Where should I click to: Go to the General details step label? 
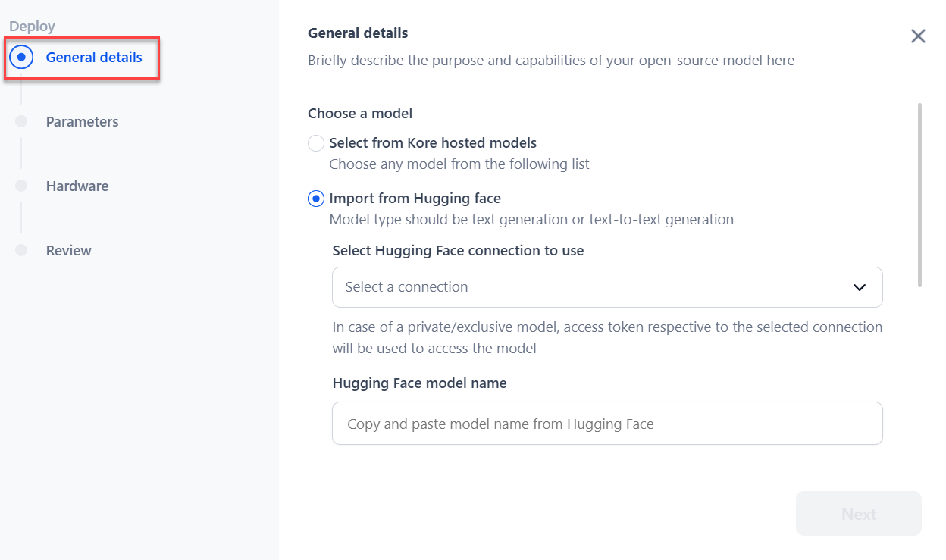[94, 57]
